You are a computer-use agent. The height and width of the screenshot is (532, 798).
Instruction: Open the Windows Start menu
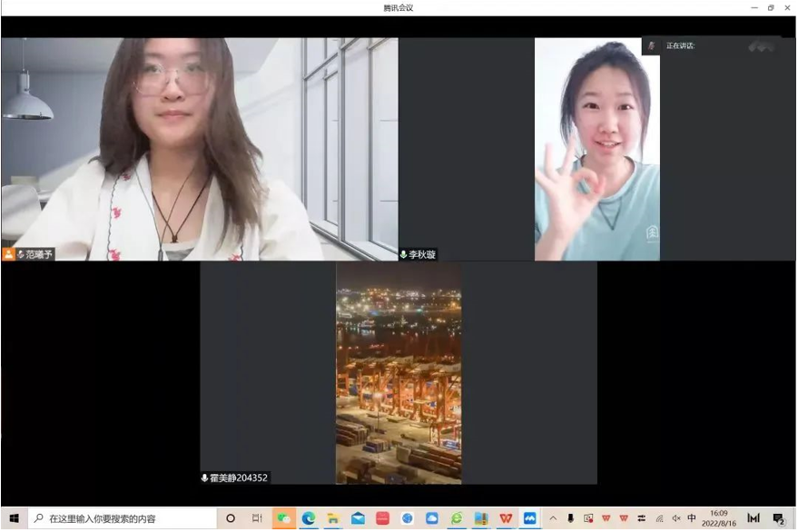pos(14,518)
